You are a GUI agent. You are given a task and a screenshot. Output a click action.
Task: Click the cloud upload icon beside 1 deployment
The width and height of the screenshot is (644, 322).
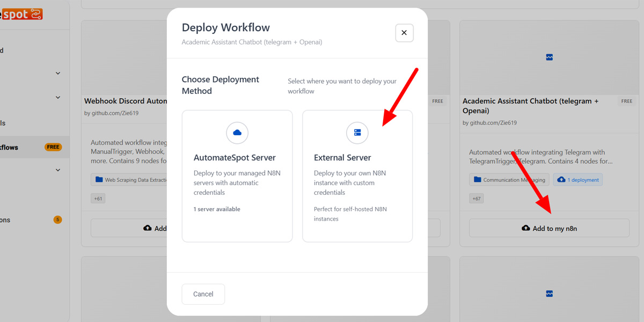coord(561,180)
